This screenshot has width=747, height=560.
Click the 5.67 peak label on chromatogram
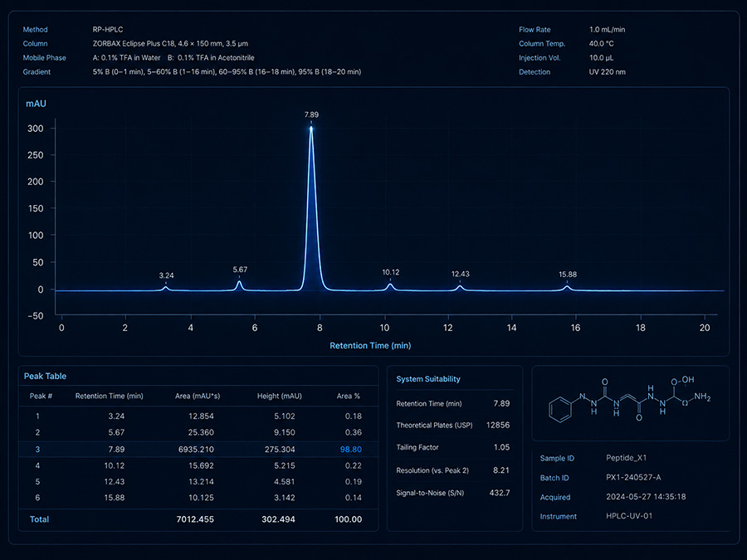[x=240, y=270]
